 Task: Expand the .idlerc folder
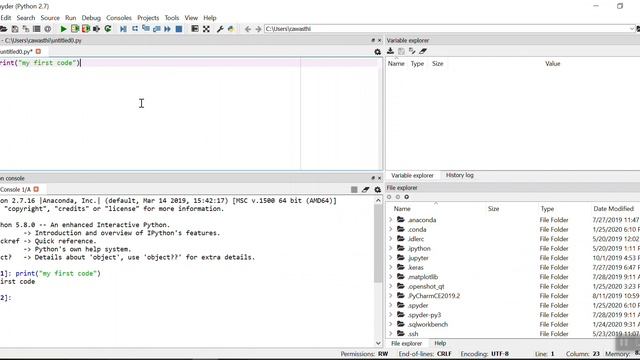[391, 239]
